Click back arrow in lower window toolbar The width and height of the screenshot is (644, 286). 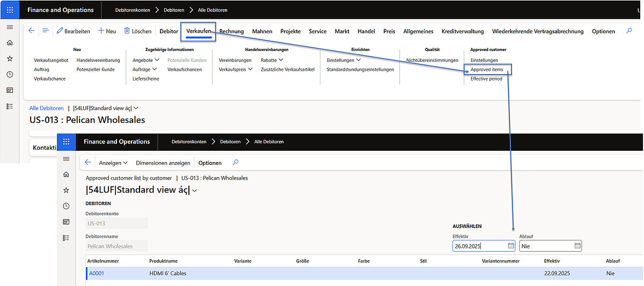coord(88,163)
